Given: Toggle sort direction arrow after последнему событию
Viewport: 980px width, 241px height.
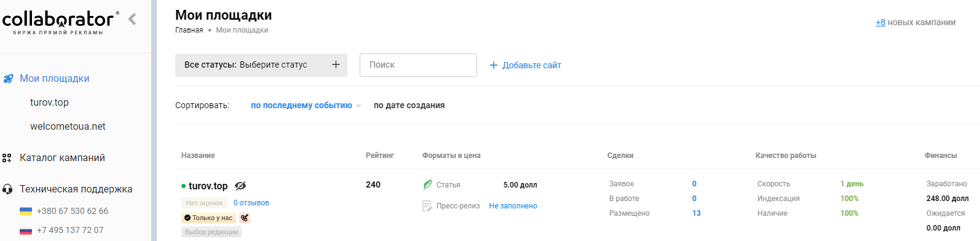Looking at the screenshot, I should pyautogui.click(x=358, y=106).
